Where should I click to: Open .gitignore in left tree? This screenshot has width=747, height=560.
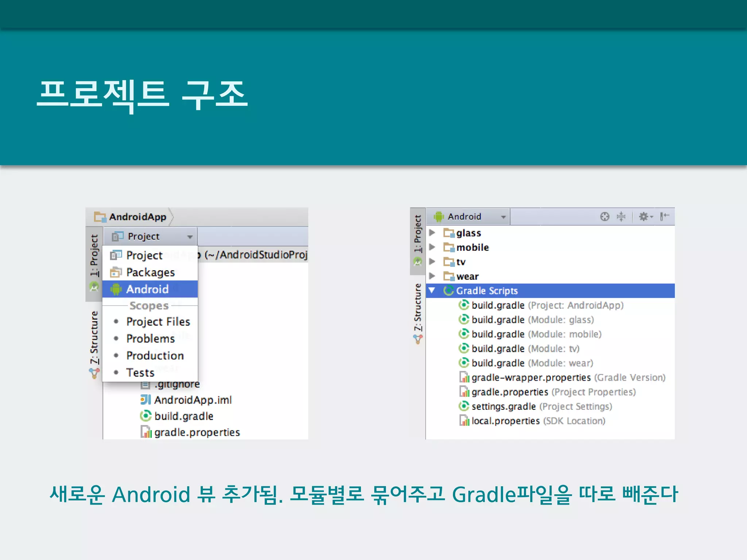(170, 384)
